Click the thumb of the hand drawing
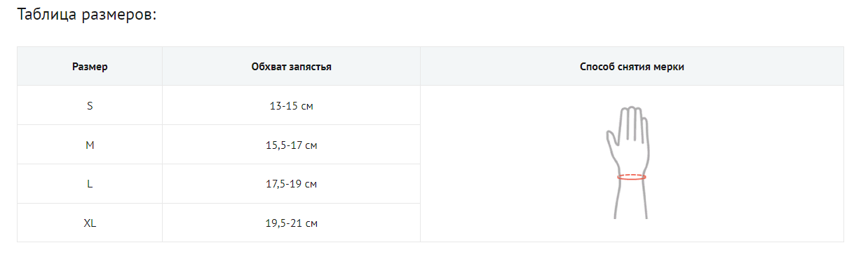 610,140
